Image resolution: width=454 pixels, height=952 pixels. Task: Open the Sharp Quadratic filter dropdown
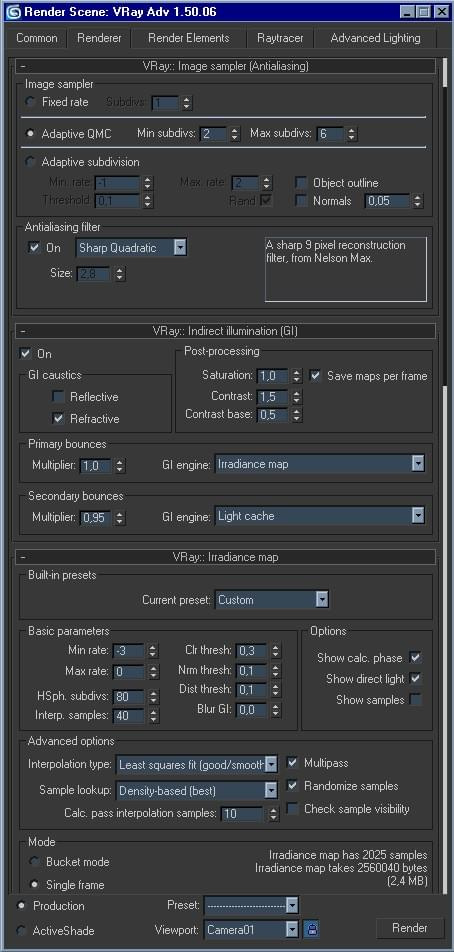[131, 248]
